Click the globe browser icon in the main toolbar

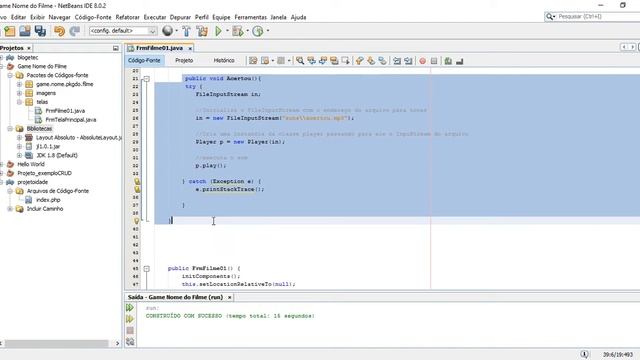[167, 31]
